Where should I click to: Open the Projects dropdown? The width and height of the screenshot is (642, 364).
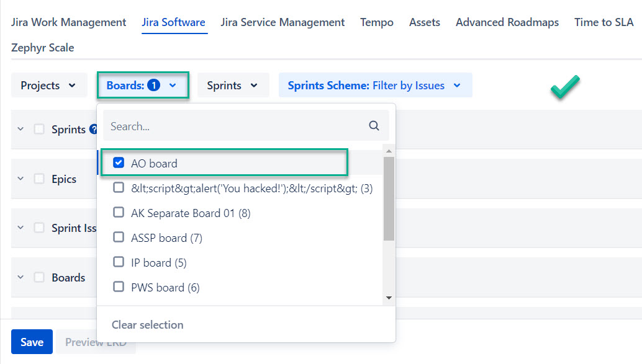coord(48,86)
